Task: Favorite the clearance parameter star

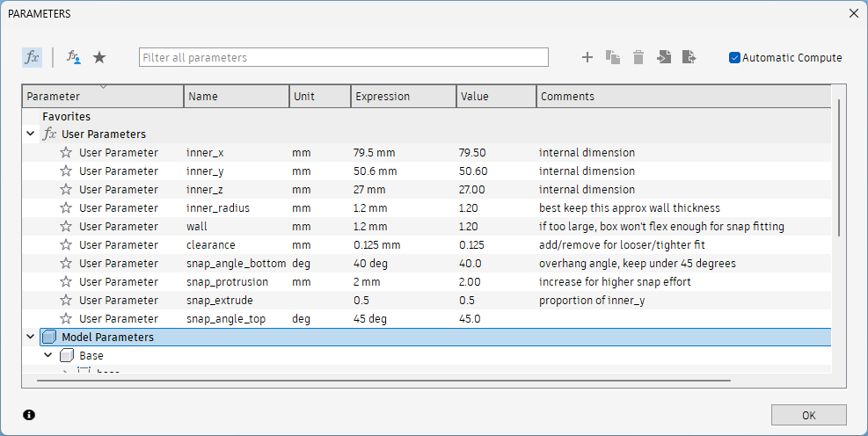Action: tap(66, 244)
